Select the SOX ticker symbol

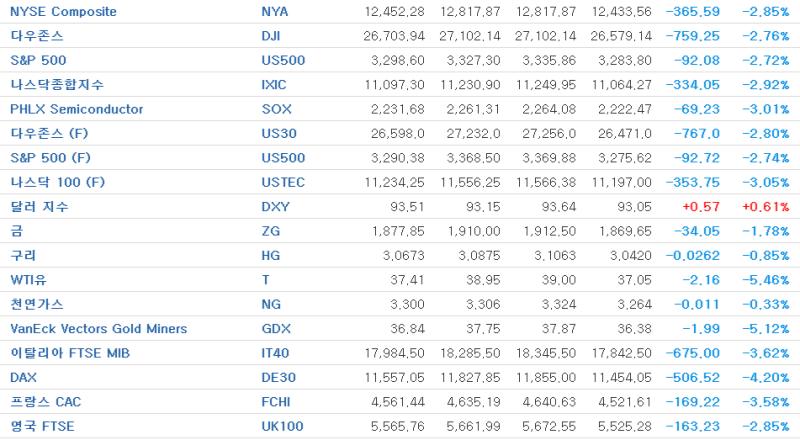[277, 109]
